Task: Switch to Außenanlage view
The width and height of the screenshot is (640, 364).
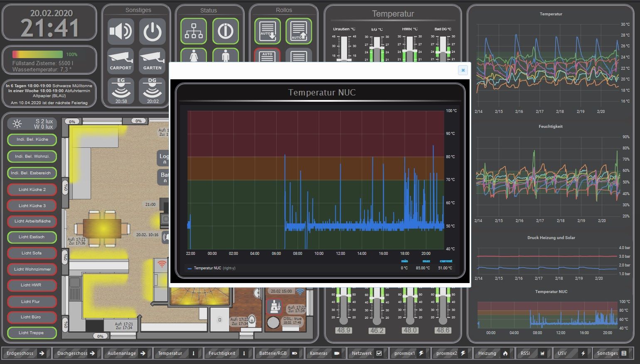Action: (127, 353)
